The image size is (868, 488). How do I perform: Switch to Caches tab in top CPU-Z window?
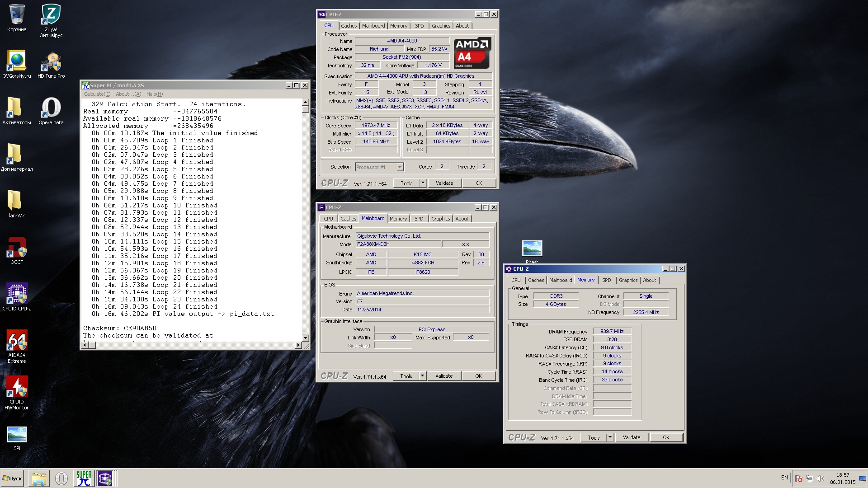click(x=349, y=26)
